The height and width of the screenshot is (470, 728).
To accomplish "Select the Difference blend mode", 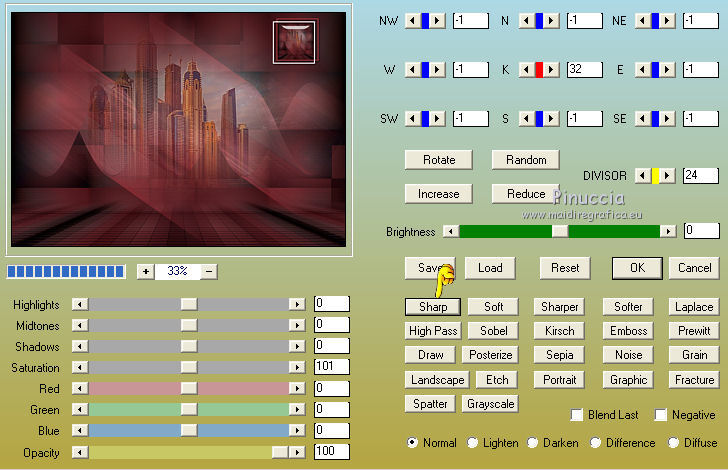I will tap(595, 443).
